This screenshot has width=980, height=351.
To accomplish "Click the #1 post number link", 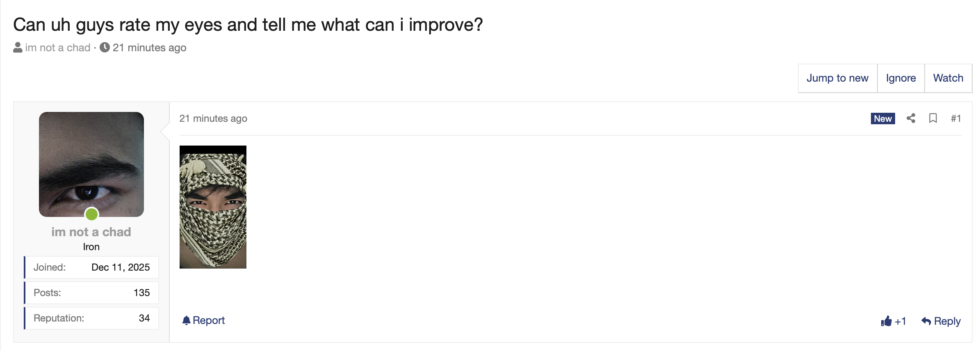I will pos(956,119).
